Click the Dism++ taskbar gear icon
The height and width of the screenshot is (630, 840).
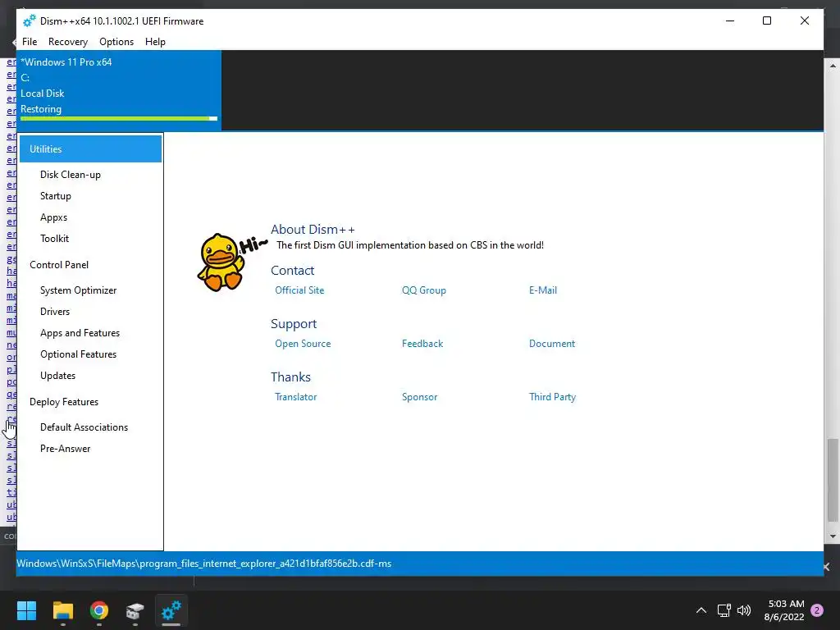pyautogui.click(x=171, y=610)
